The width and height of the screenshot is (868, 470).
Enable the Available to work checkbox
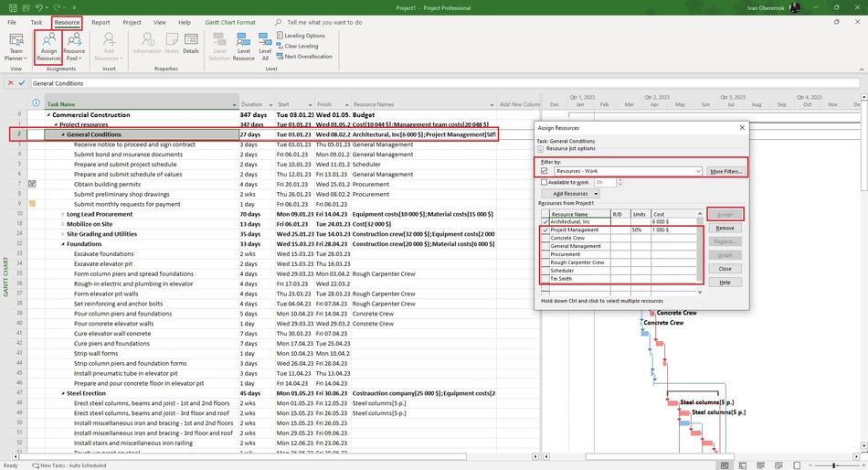pos(544,182)
